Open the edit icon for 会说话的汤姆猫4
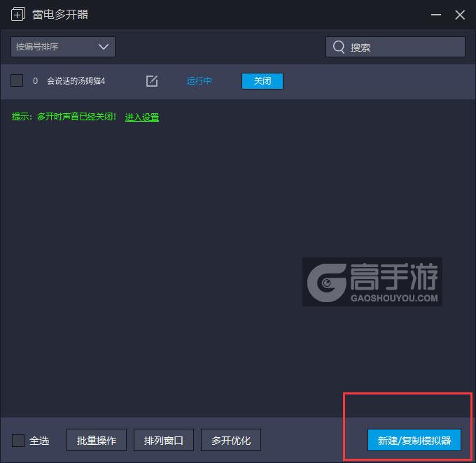The width and height of the screenshot is (476, 463). 152,81
